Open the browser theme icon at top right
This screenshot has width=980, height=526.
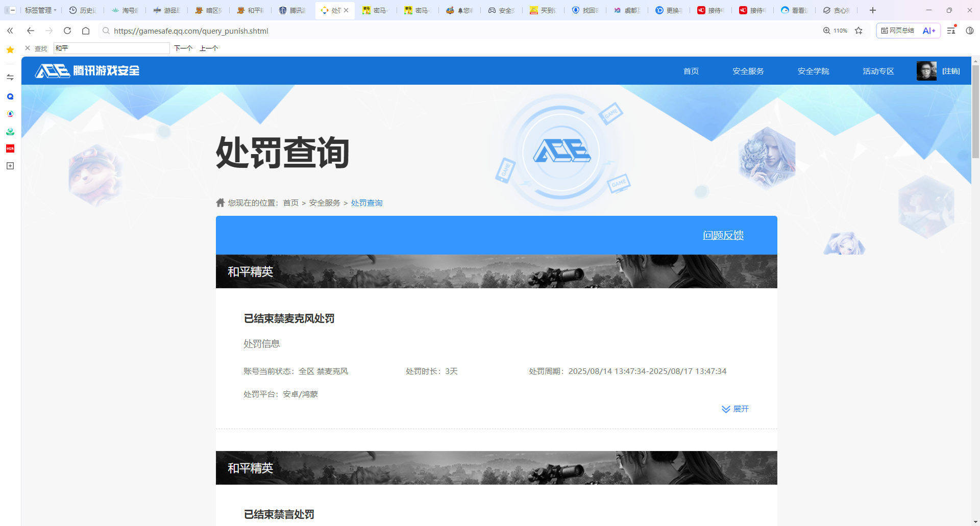pyautogui.click(x=970, y=31)
